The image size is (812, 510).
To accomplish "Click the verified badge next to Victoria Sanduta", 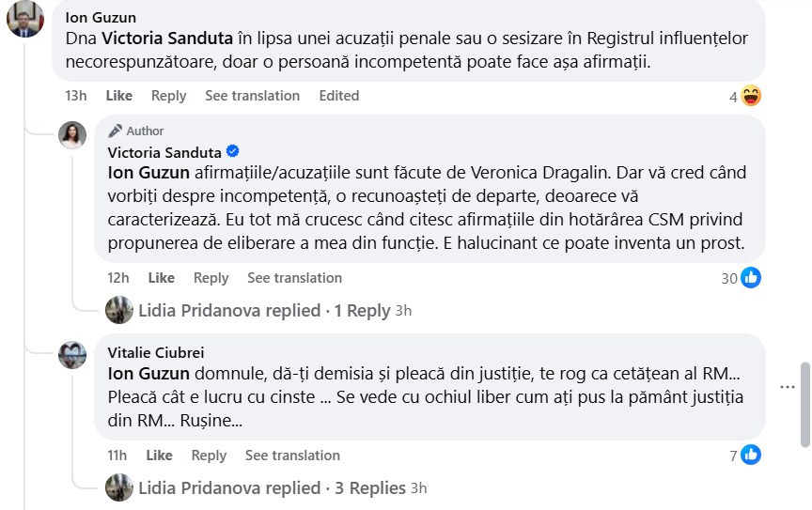I will [233, 152].
